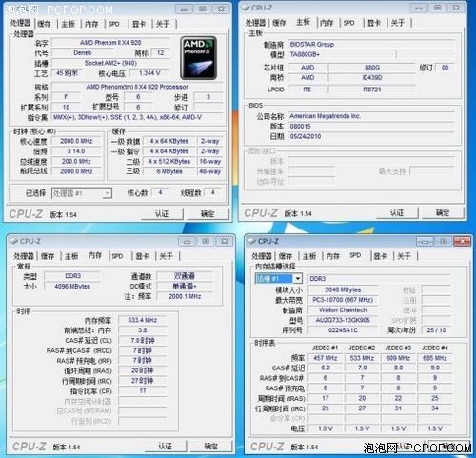The image size is (476, 458).
Task: Select 关于 tab in motherboard window
Action: [398, 23]
